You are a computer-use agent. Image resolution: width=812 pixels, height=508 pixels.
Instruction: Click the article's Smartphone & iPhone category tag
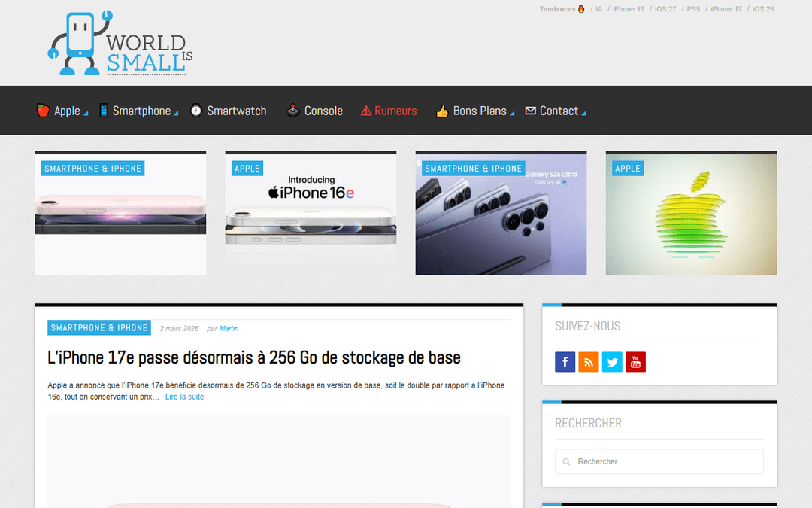click(99, 327)
